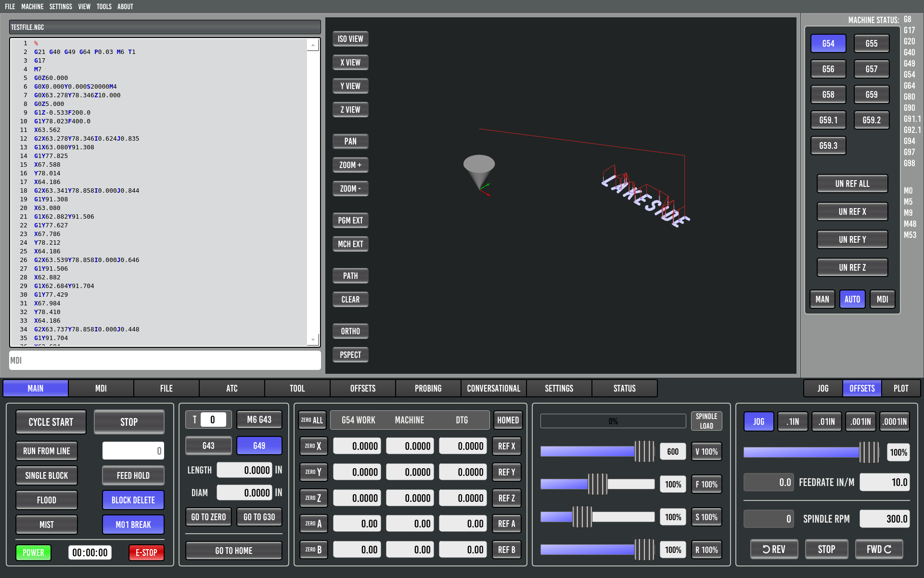The image size is (924, 578).
Task: Open the ABOUT menu
Action: click(125, 7)
